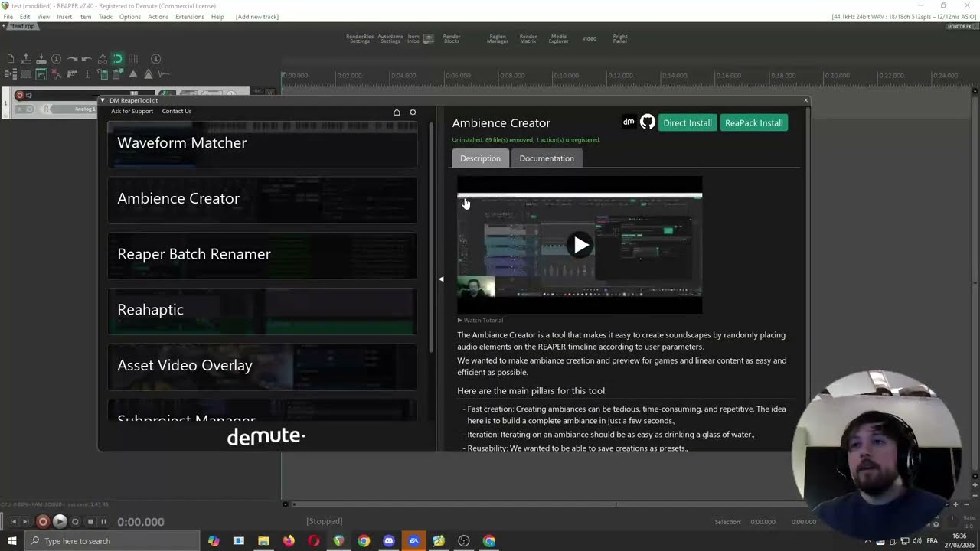Open RenderBloc Settings toolbar button

[360, 38]
